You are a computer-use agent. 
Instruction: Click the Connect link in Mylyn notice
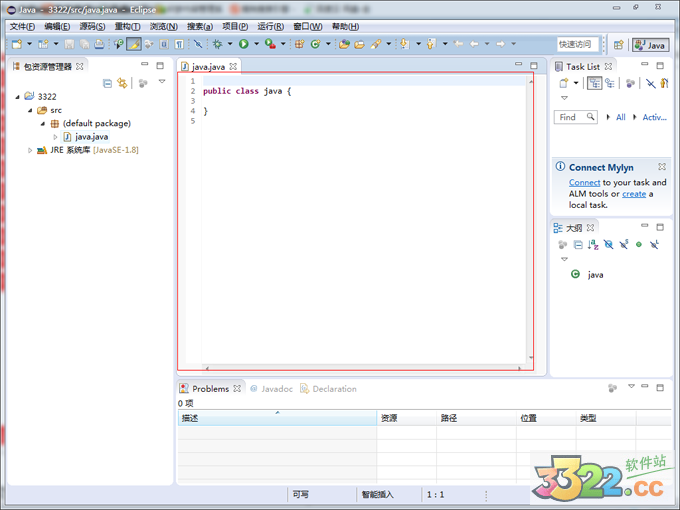coord(584,183)
